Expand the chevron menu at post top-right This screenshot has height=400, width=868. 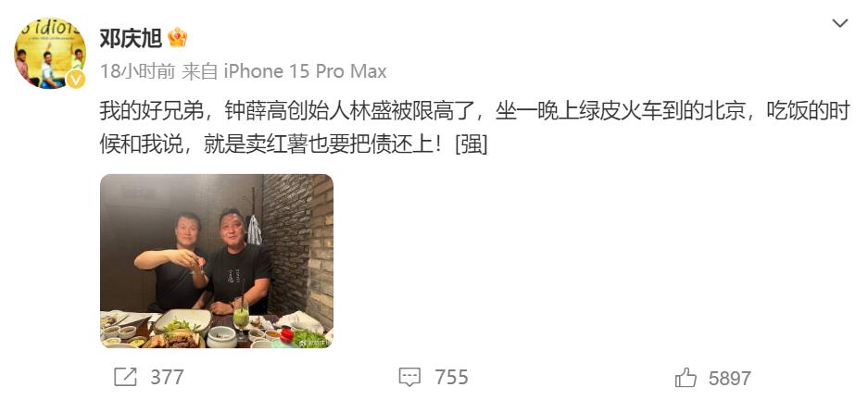(x=840, y=23)
